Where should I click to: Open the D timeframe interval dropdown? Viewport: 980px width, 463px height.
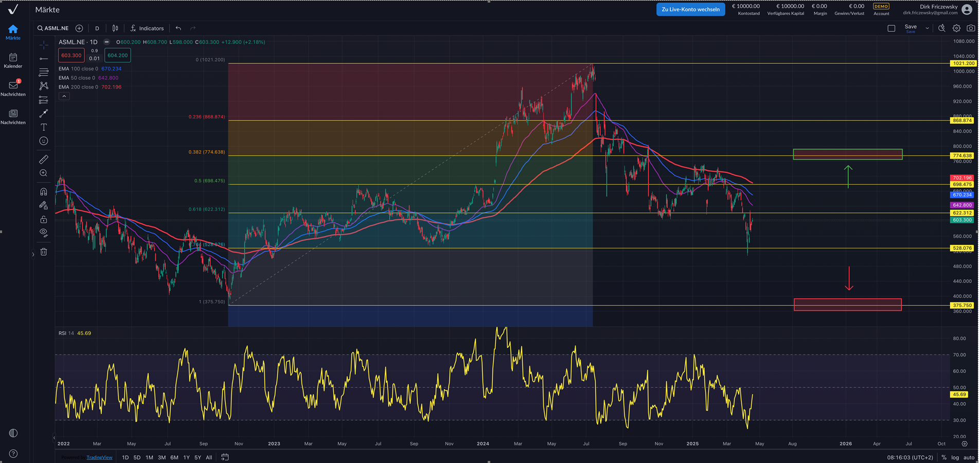pyautogui.click(x=97, y=28)
